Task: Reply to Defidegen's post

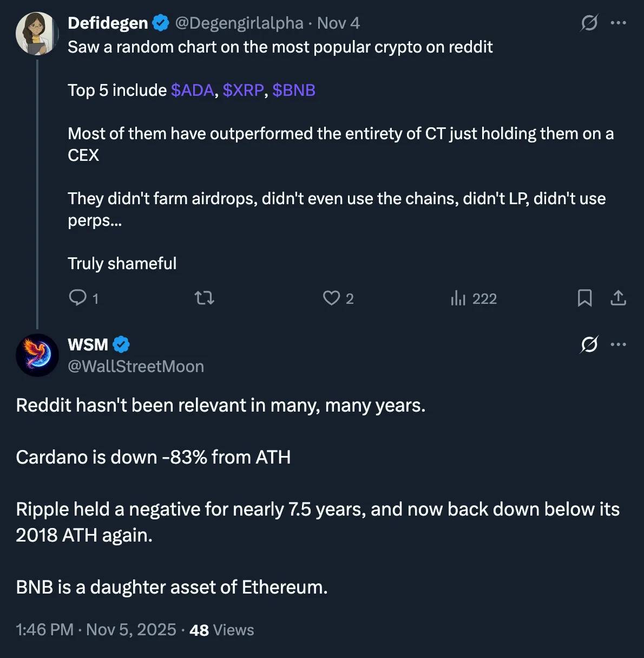Action: (x=78, y=298)
